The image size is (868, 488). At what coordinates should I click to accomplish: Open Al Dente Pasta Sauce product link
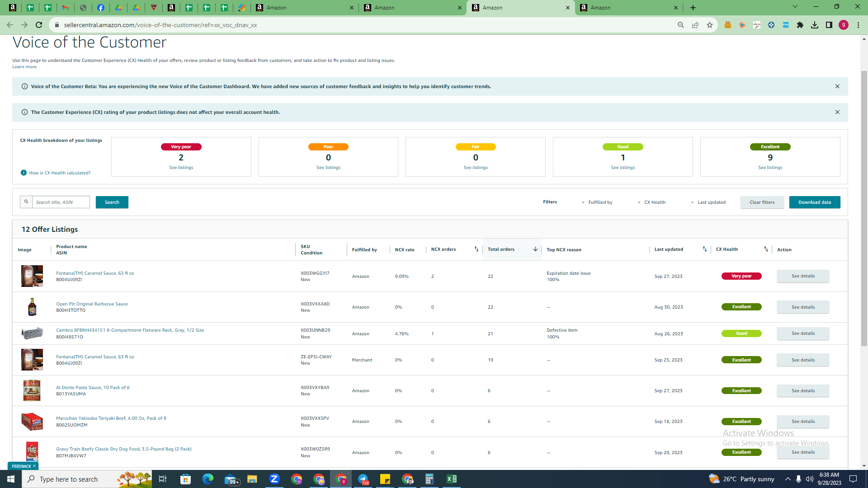(x=93, y=388)
